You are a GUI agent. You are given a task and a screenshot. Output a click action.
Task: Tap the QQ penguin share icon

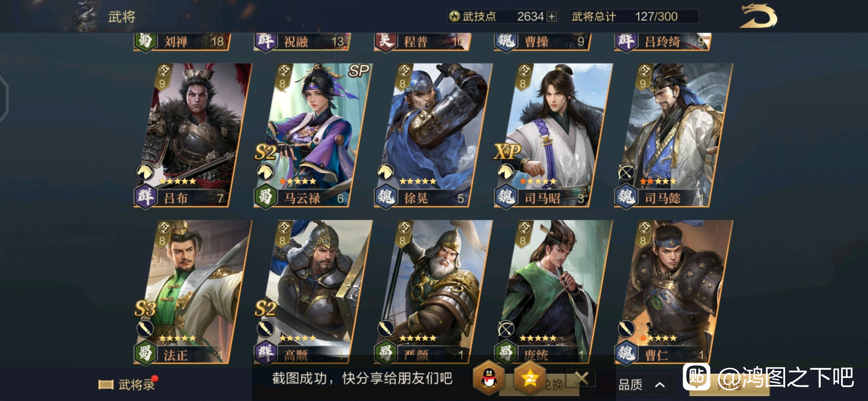(489, 378)
